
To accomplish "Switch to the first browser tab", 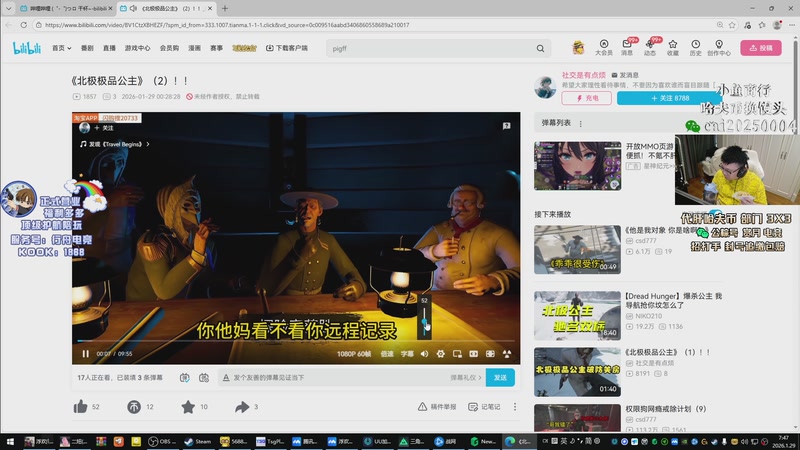I will pyautogui.click(x=65, y=8).
